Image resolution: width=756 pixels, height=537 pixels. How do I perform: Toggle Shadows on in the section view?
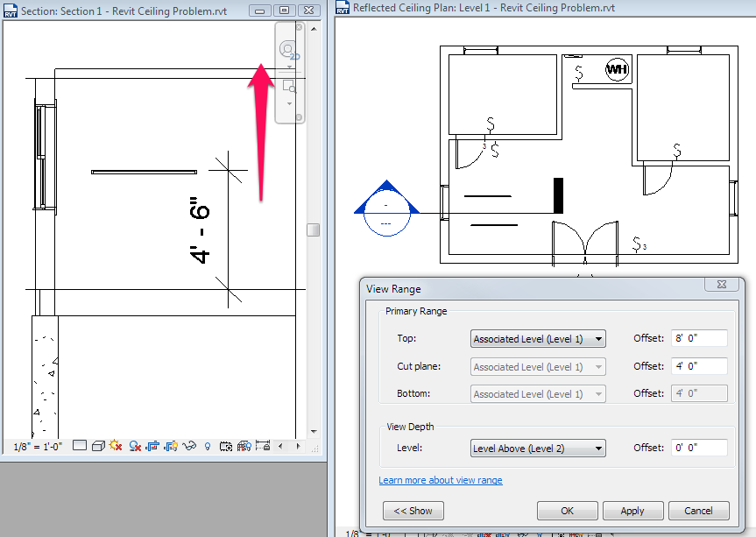(x=134, y=446)
